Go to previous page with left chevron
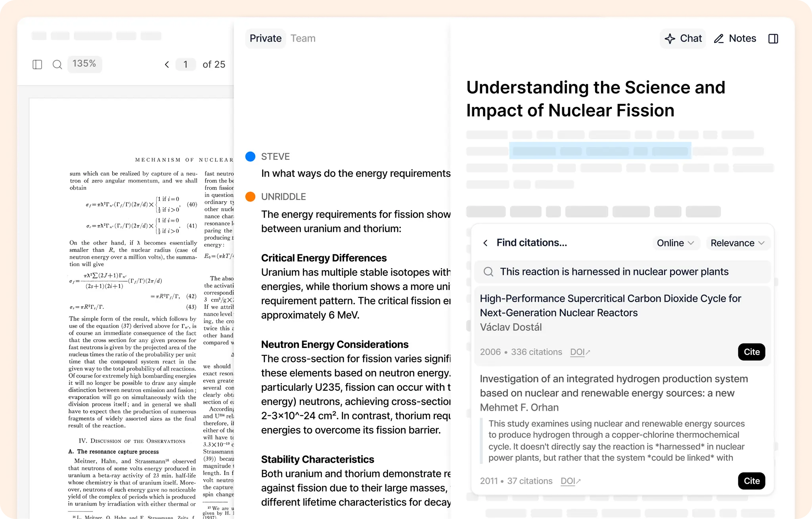Screen dimensions: 812x519 coord(167,65)
